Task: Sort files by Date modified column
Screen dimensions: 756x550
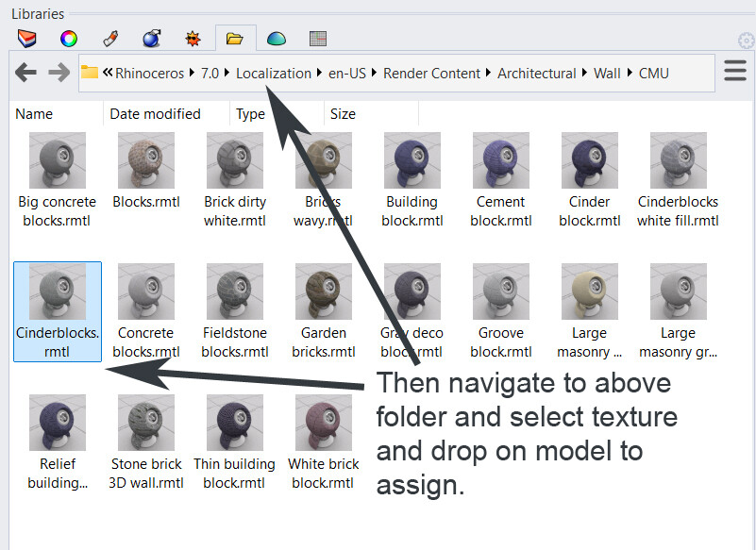Action: (155, 114)
